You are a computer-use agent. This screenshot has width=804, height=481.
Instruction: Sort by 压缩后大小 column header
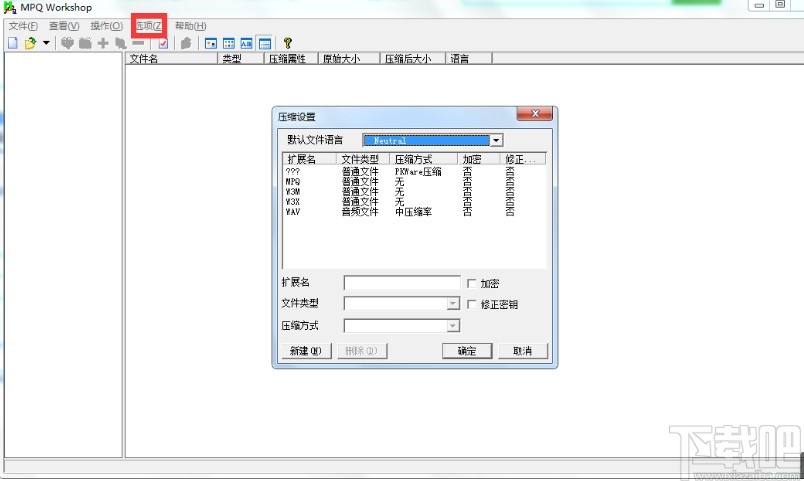coord(412,58)
